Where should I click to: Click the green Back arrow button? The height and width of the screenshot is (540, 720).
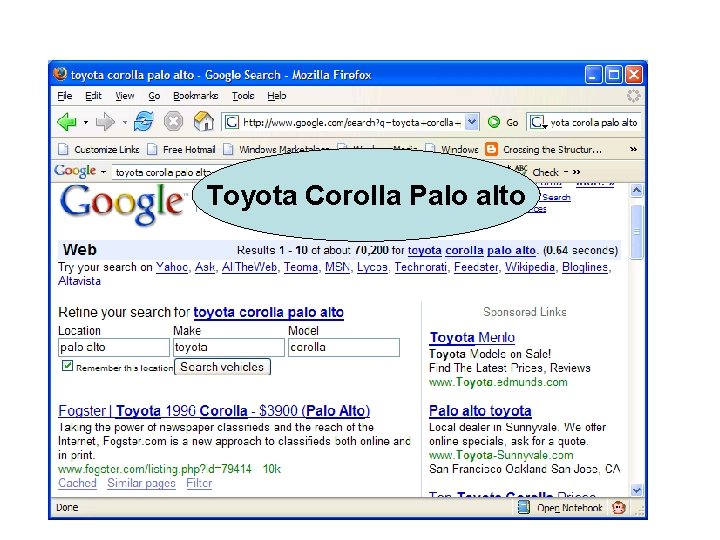67,122
